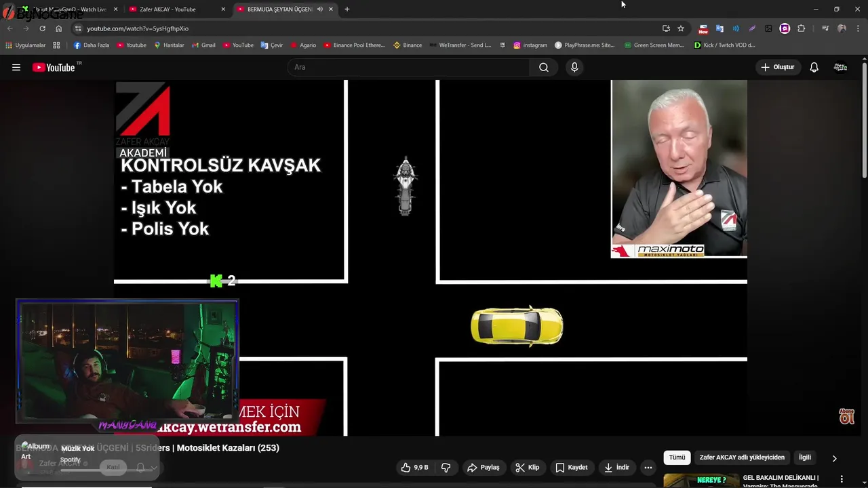Open the channel subscribe overlay logo on video
This screenshot has height=488, width=868.
point(847,416)
